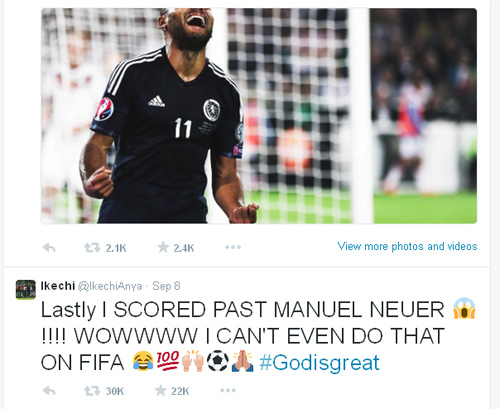Click the 30K retweet count

click(115, 391)
